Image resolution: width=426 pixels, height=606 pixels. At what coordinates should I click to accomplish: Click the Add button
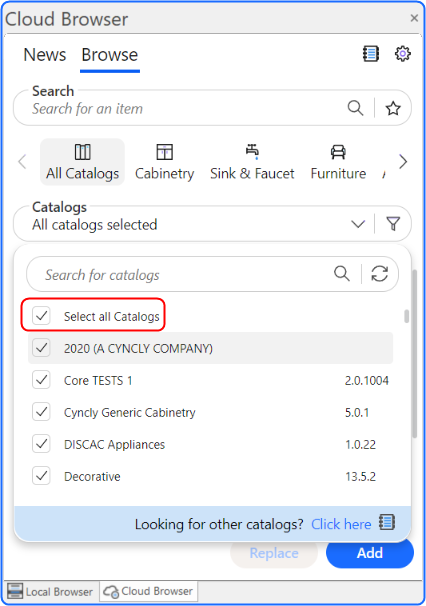(x=370, y=553)
